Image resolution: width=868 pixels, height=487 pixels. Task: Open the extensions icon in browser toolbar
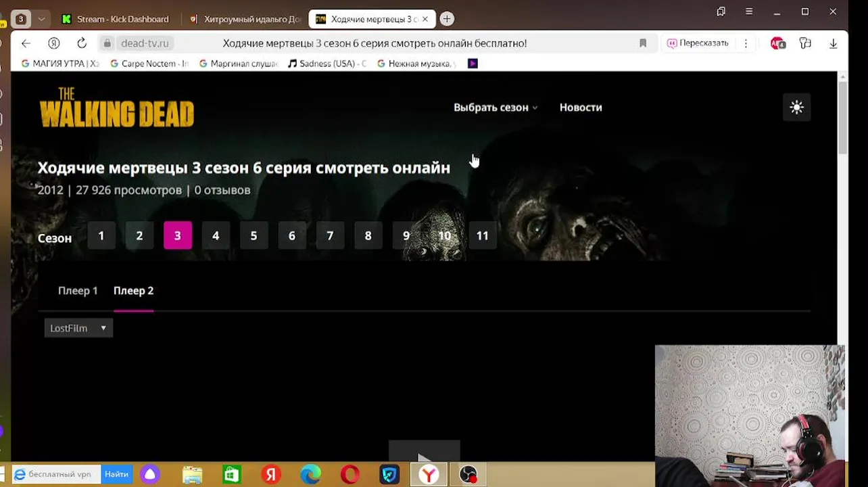point(805,43)
